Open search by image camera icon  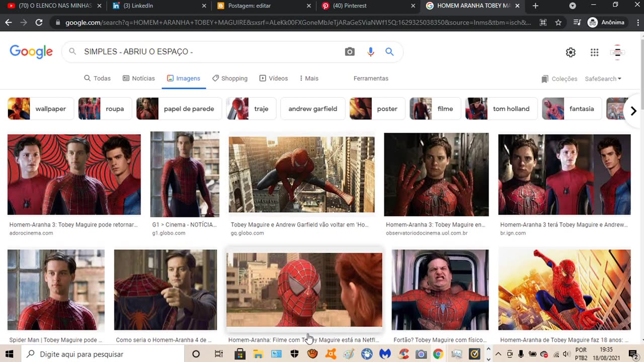[350, 52]
